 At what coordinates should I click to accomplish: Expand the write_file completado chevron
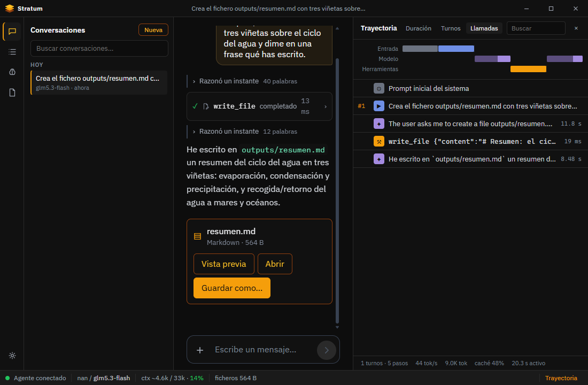coord(326,106)
